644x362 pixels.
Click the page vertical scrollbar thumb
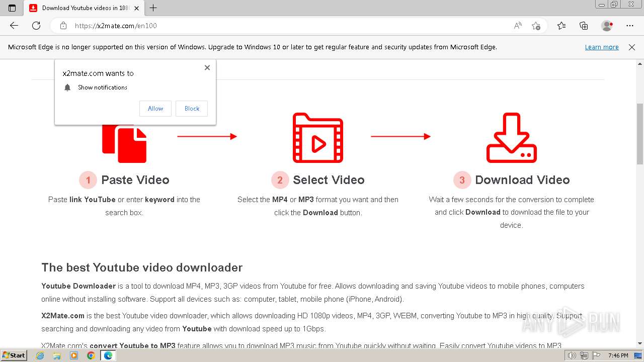tap(640, 134)
